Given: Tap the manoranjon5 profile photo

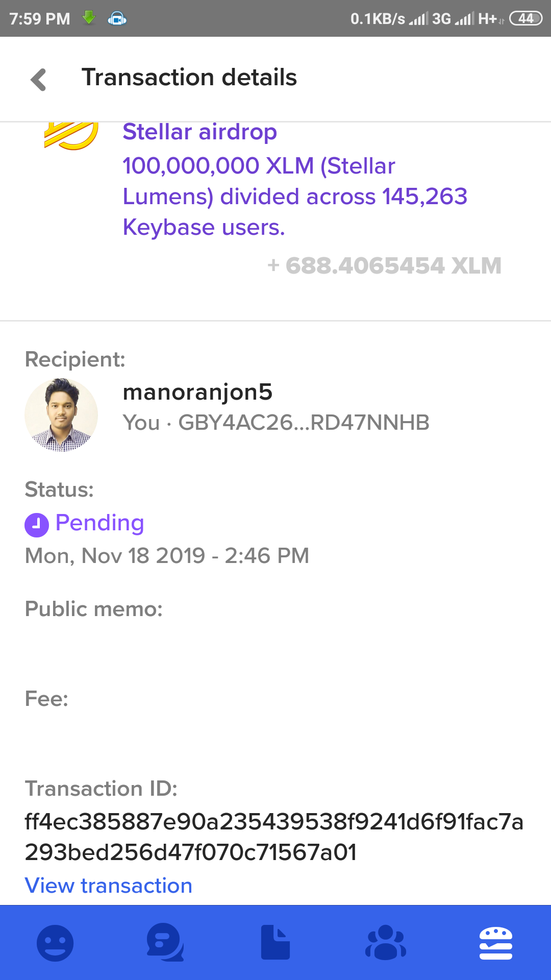Looking at the screenshot, I should click(61, 415).
